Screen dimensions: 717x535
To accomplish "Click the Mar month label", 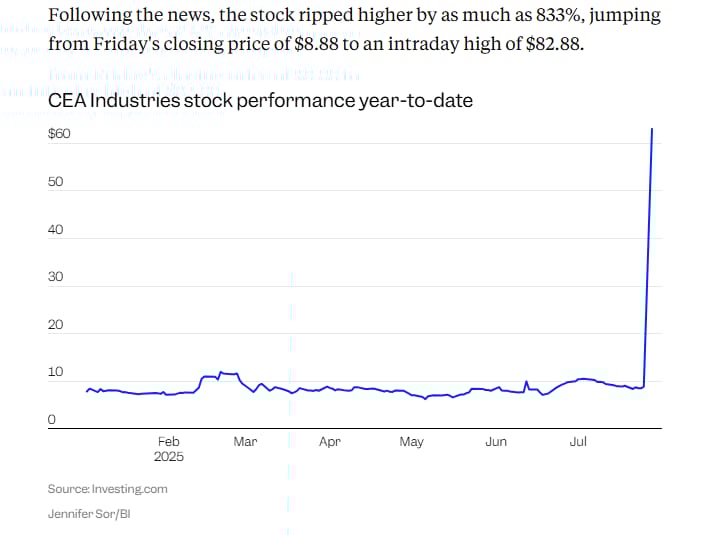I will click(x=245, y=442).
